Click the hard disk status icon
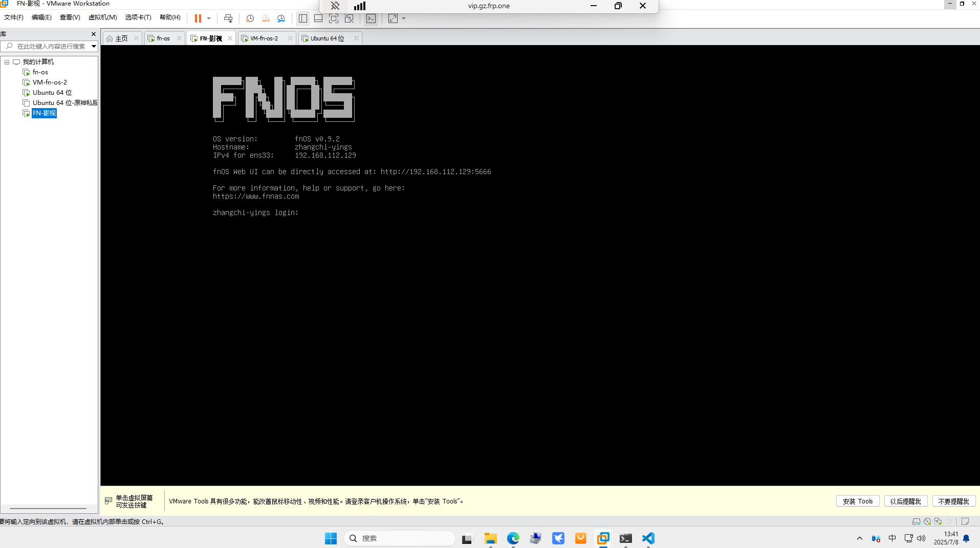Screen dimensions: 980x548 917,521
